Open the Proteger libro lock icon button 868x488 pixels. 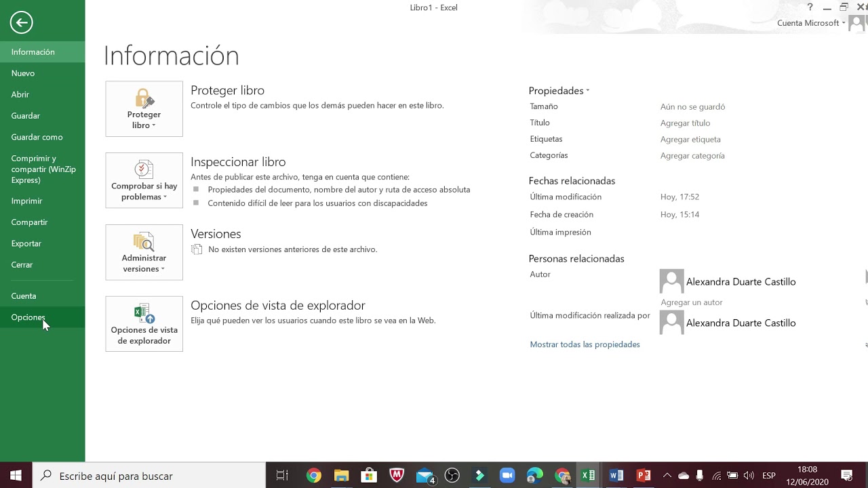[144, 109]
